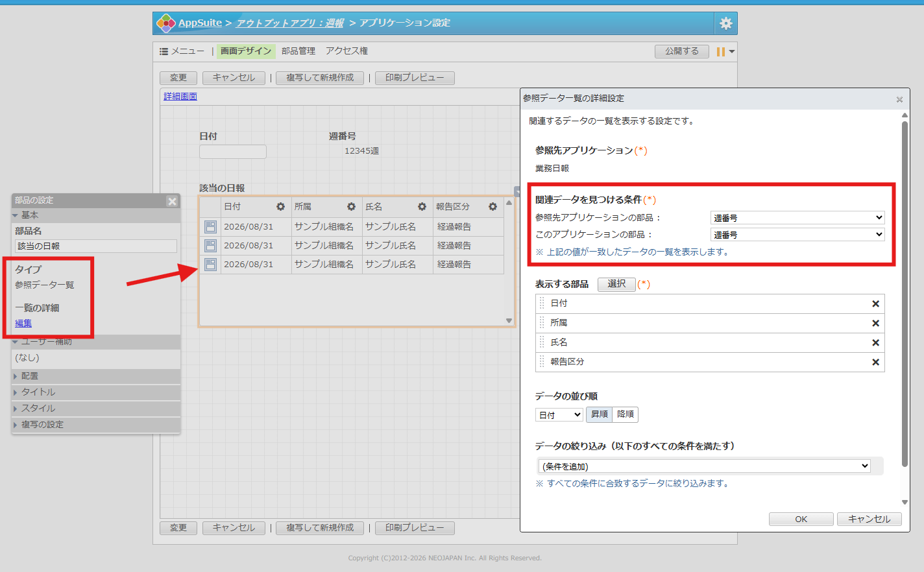Viewport: 924px width, 572px height.
Task: Switch to 部品管理 tab
Action: pos(298,51)
